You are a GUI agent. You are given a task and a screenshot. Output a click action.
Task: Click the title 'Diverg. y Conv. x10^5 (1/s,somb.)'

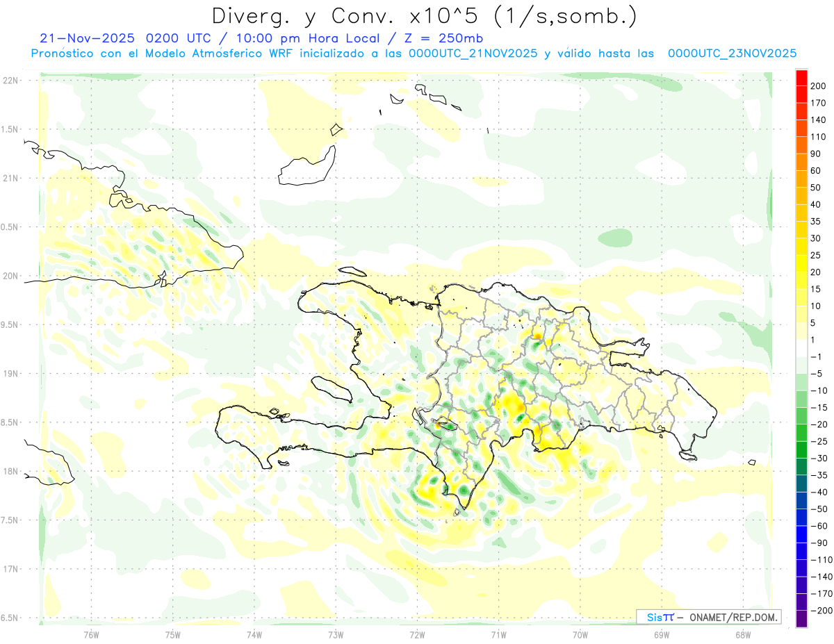pos(424,15)
